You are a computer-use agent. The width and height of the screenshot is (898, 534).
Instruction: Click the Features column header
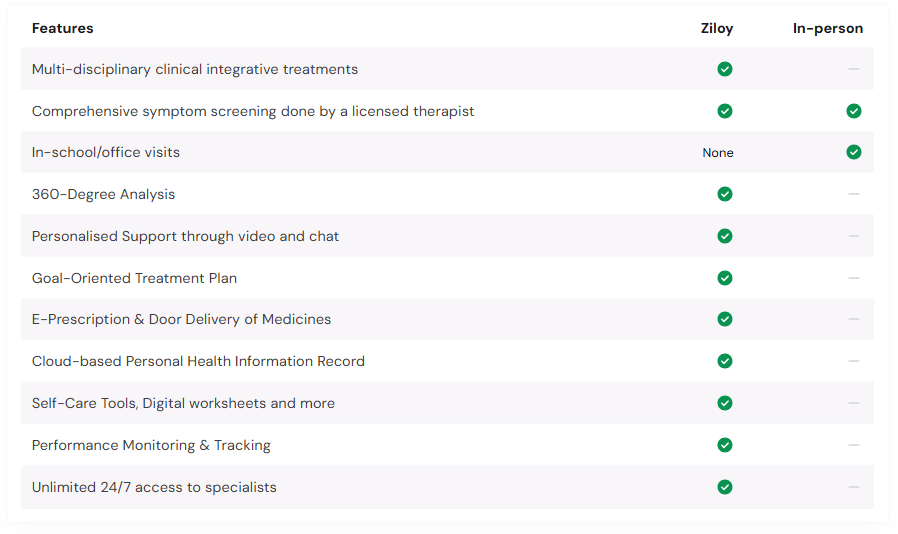(62, 28)
